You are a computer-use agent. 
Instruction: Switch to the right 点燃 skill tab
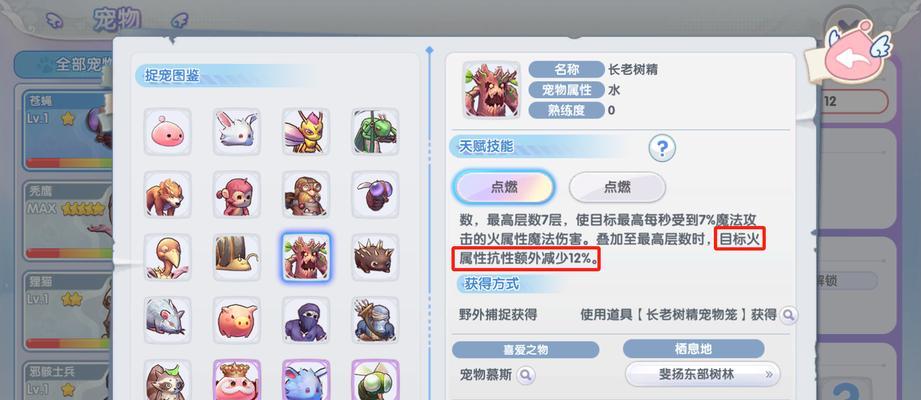617,187
